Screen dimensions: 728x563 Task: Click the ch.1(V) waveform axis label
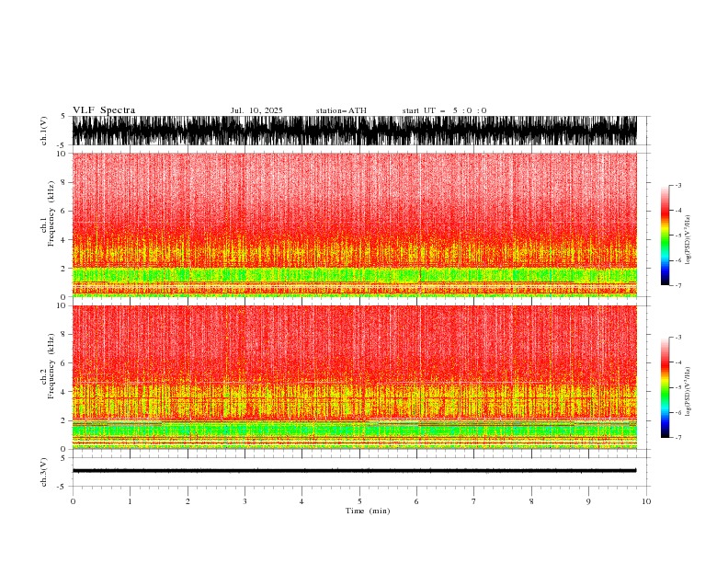coord(44,131)
